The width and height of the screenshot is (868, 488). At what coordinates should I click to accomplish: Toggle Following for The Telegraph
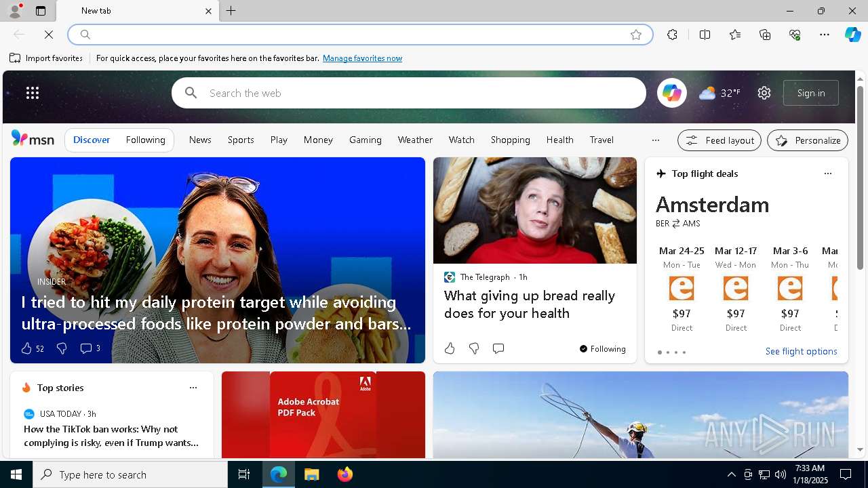[x=602, y=349]
